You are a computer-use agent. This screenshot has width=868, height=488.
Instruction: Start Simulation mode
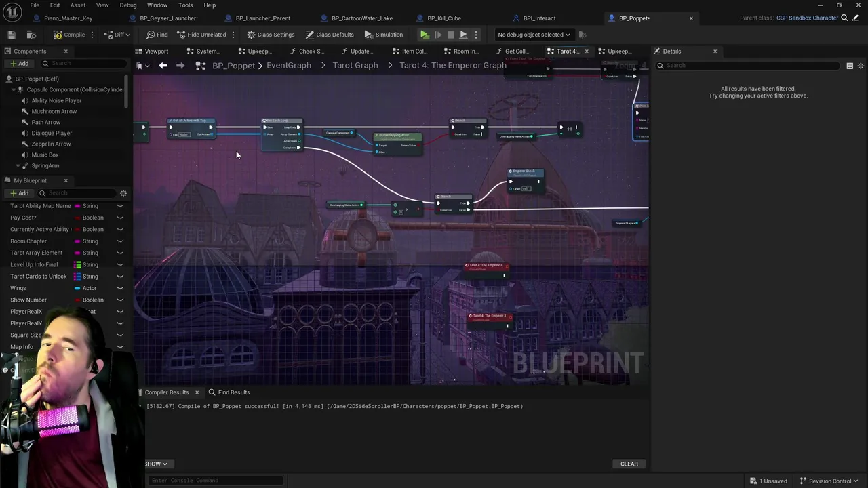[x=383, y=35]
